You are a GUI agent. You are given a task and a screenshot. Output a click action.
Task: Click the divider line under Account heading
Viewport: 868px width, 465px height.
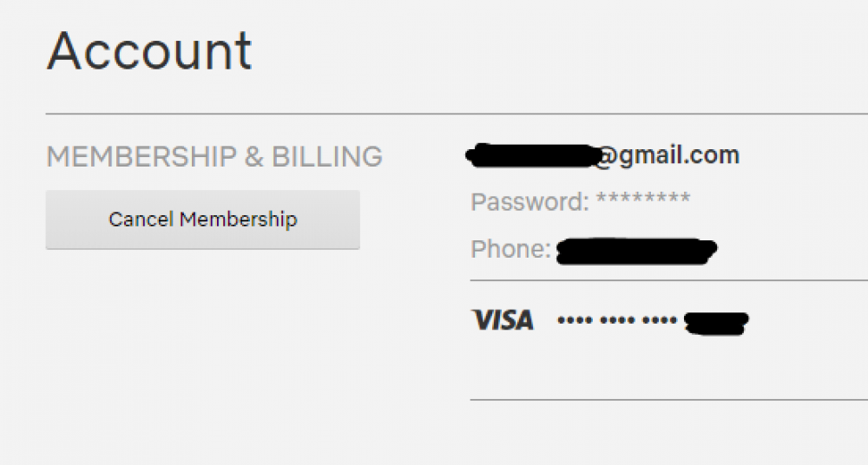434,114
